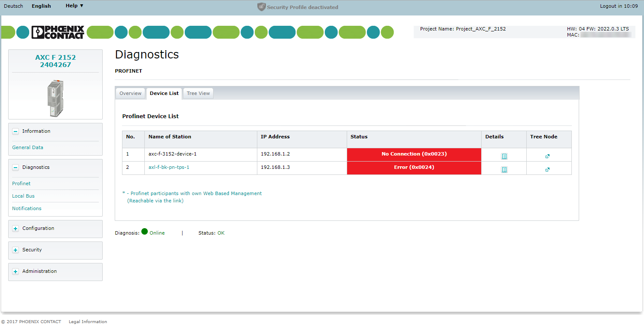Click the Phoenix Contact logo
The width and height of the screenshot is (644, 327).
[58, 32]
